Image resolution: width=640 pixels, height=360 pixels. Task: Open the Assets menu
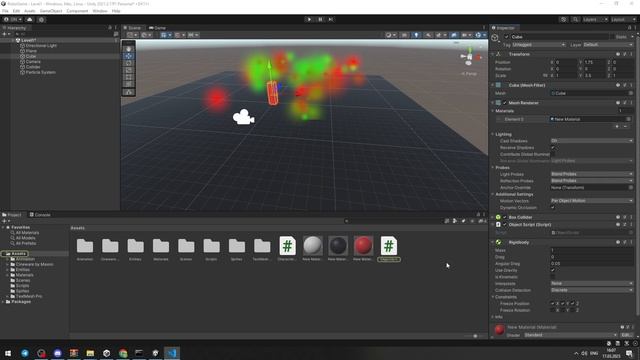pos(30,11)
